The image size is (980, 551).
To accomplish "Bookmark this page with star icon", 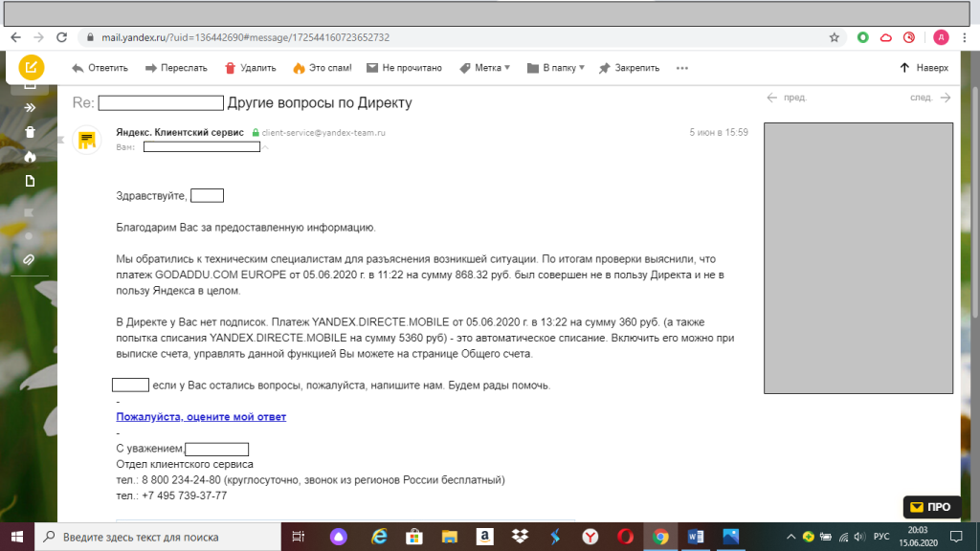I will point(834,37).
